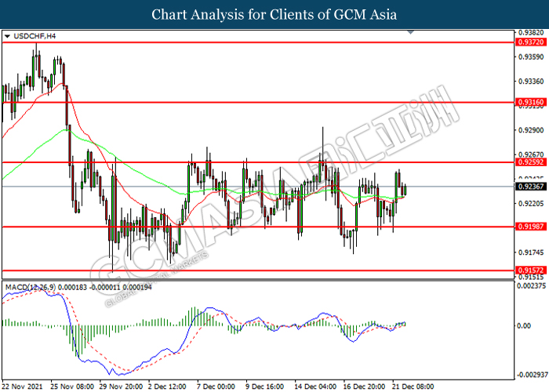Click the 0.92670 price scale value
Screen dimensions: 549x392
pos(531,154)
